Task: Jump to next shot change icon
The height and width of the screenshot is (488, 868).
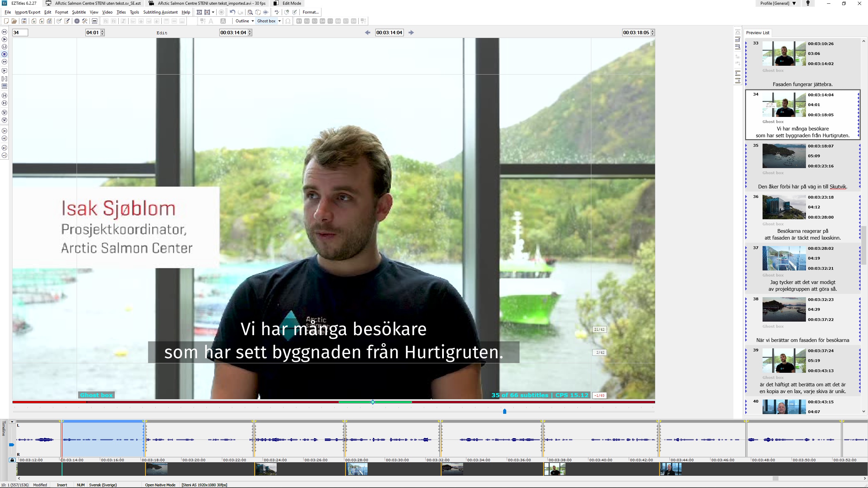Action: coord(4,103)
